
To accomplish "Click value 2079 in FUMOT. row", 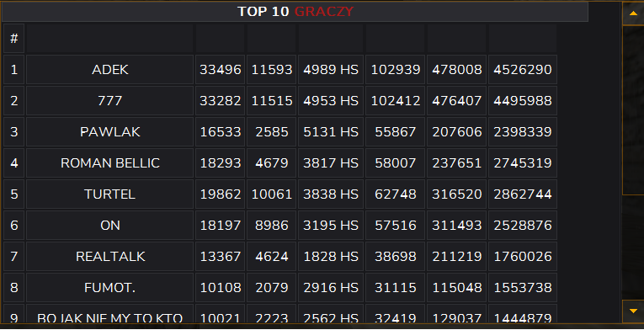I will [271, 288].
